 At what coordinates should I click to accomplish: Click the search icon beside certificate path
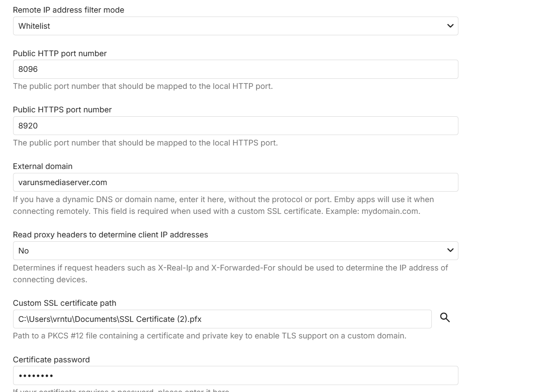pos(444,318)
